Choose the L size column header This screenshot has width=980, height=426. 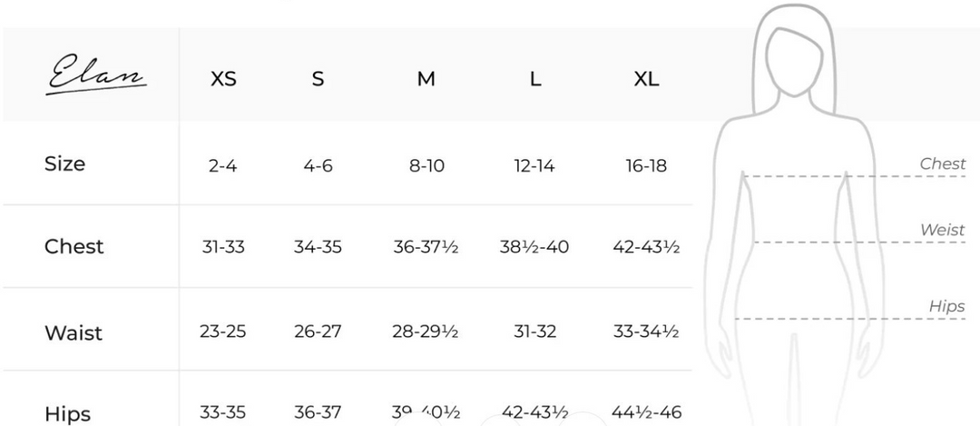[535, 79]
